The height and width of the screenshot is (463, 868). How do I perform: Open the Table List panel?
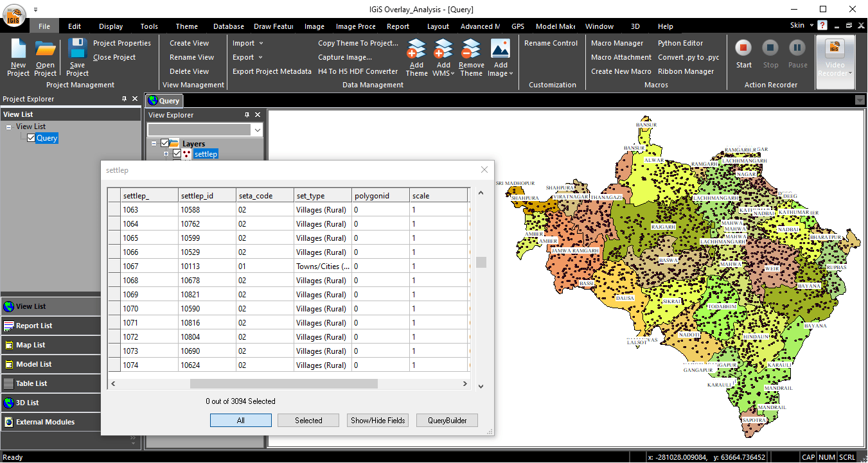[51, 383]
